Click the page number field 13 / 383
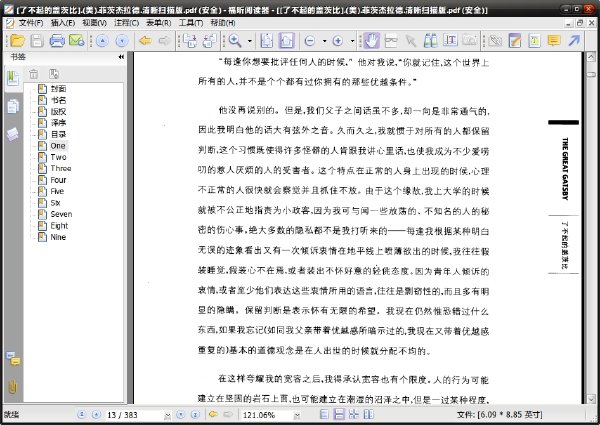600x425 pixels. click(135, 415)
